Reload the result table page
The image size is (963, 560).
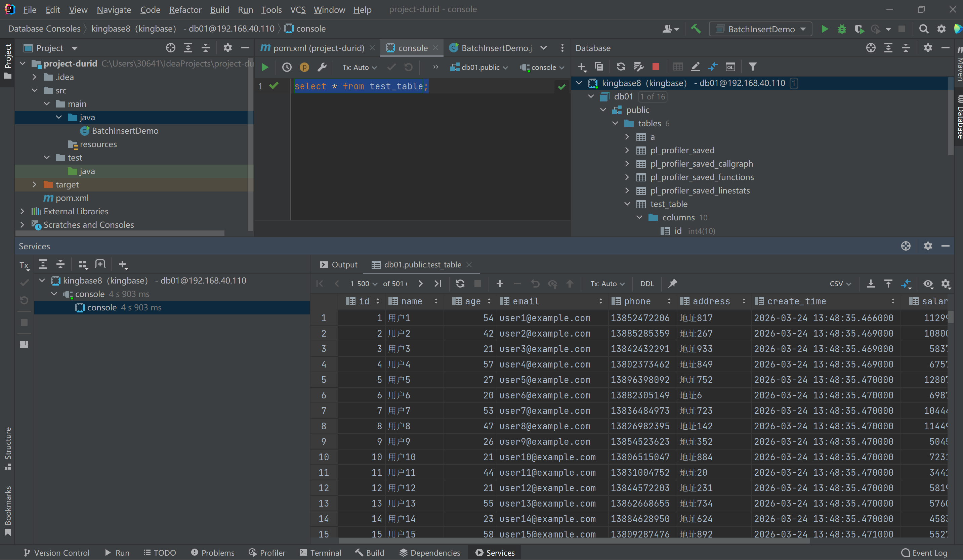tap(460, 284)
